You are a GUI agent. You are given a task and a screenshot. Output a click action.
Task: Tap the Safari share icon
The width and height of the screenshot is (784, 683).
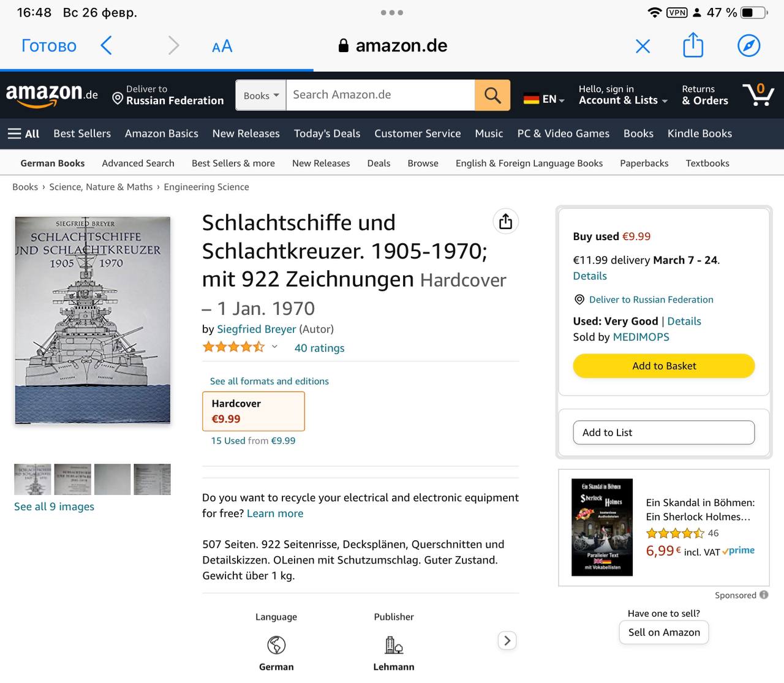(x=693, y=46)
